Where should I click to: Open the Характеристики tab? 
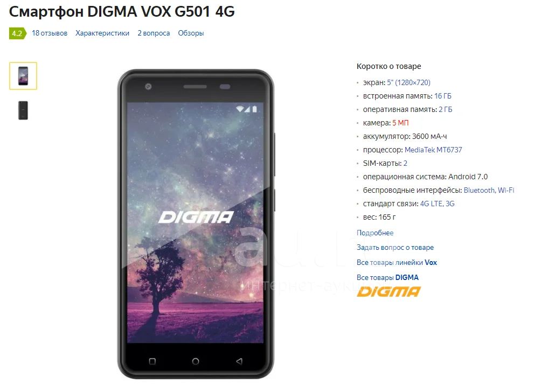(102, 33)
